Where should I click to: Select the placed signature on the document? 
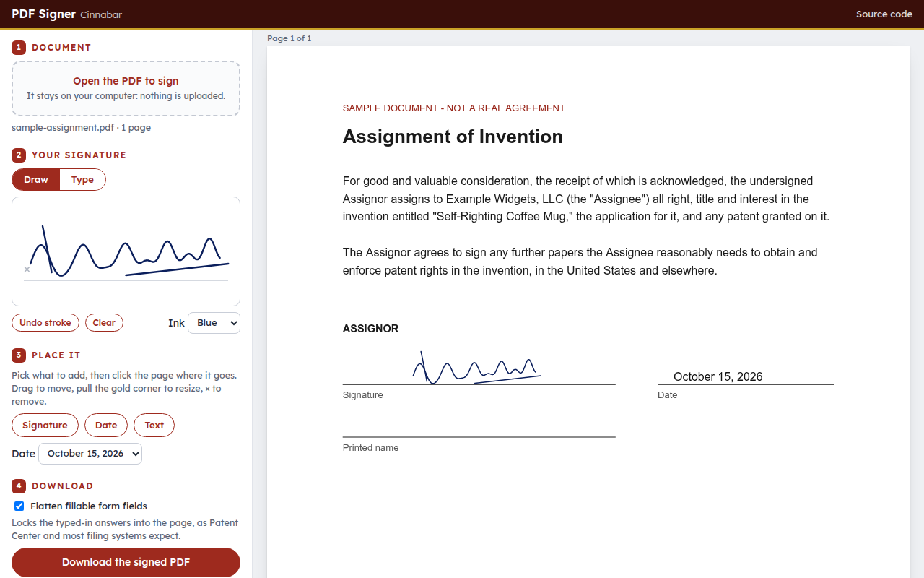pos(477,368)
